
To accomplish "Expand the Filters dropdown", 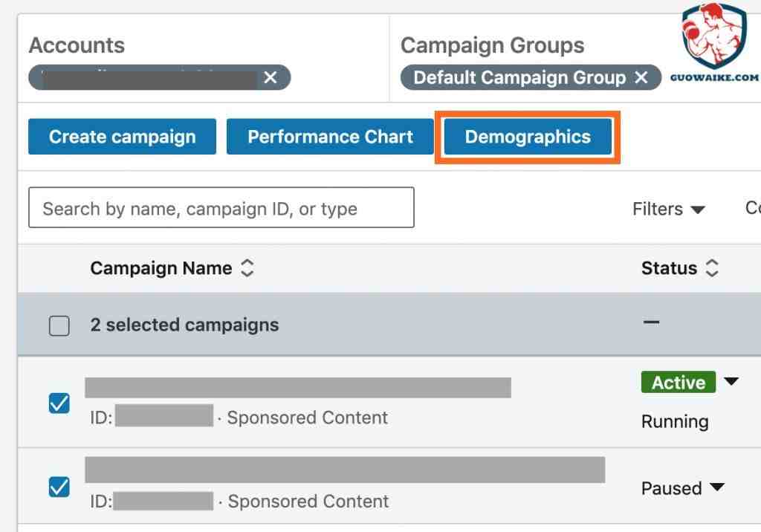I will (668, 210).
